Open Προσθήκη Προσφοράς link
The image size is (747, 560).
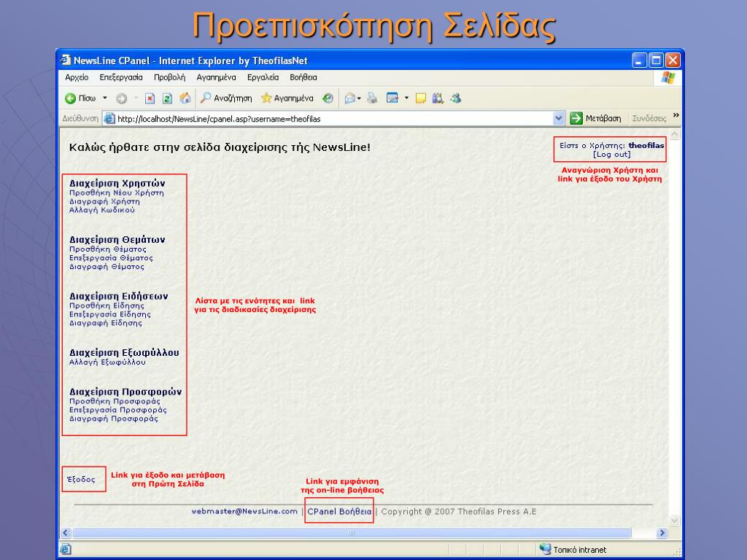click(x=115, y=402)
